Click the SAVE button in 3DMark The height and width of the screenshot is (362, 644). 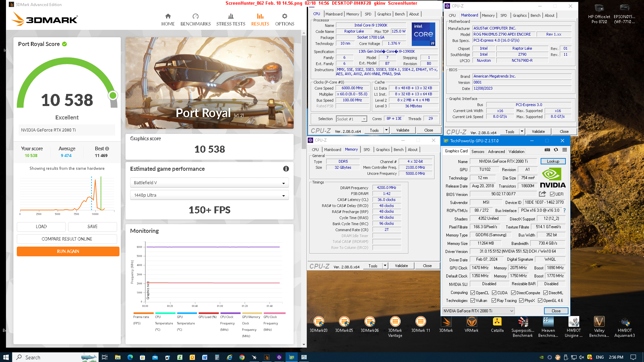click(93, 227)
